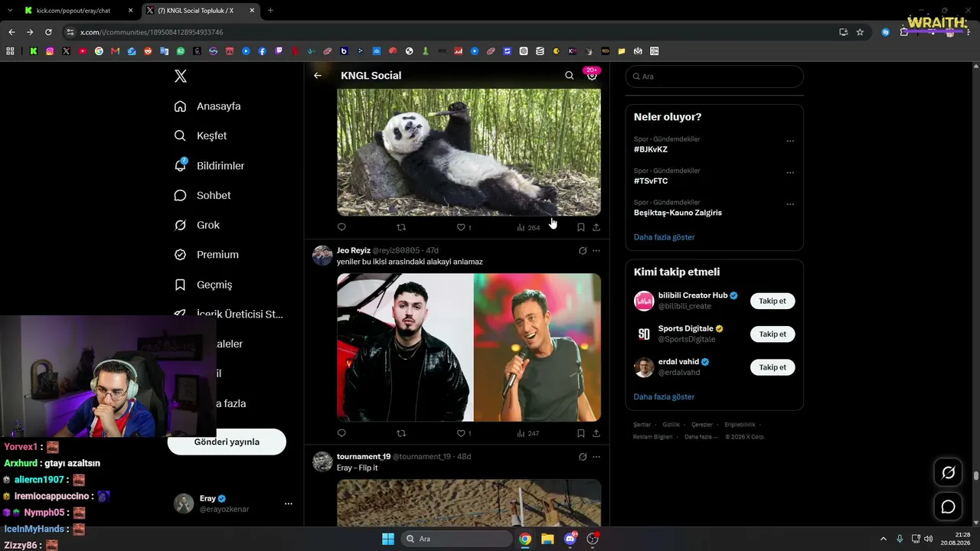Click the Gönderi yayınla button

pyautogui.click(x=227, y=442)
